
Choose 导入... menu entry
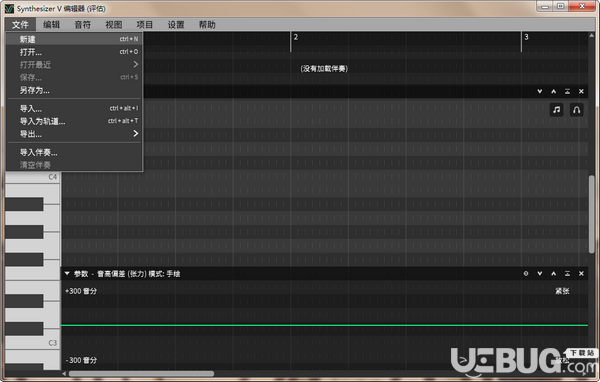tap(74, 108)
